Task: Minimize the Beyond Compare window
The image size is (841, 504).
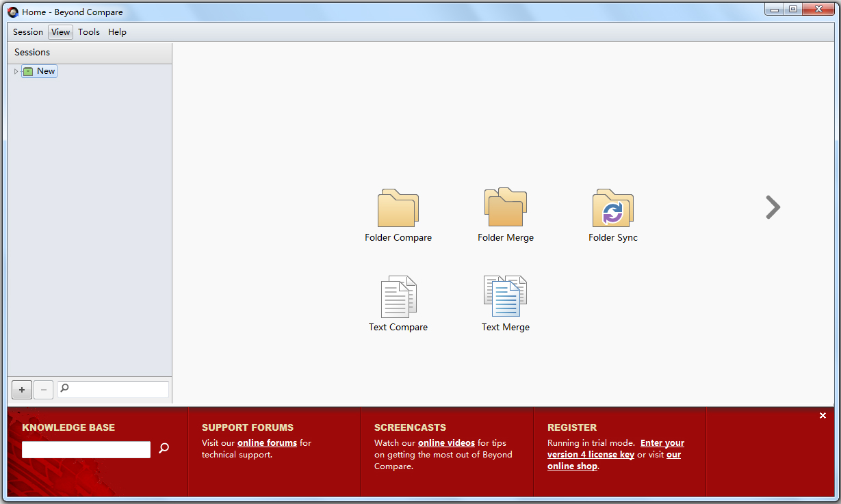Action: pos(774,9)
